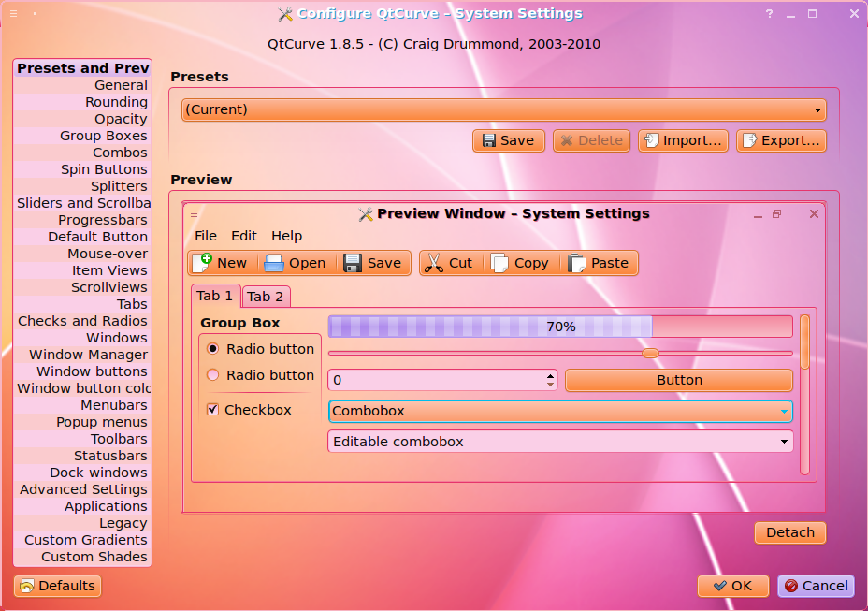
Task: Open the General settings page
Action: (x=82, y=85)
